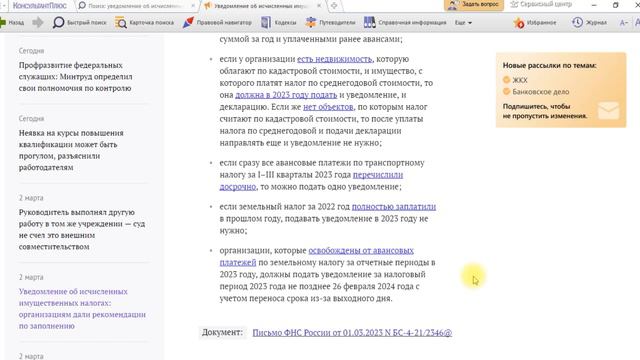
Task: Open link полностью заплатили
Action: click(394, 207)
